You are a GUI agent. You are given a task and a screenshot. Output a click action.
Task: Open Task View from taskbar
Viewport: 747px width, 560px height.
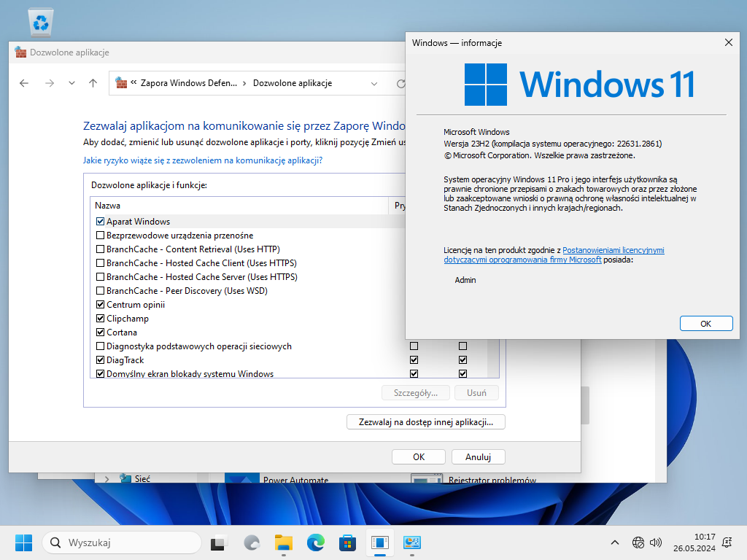click(x=219, y=542)
